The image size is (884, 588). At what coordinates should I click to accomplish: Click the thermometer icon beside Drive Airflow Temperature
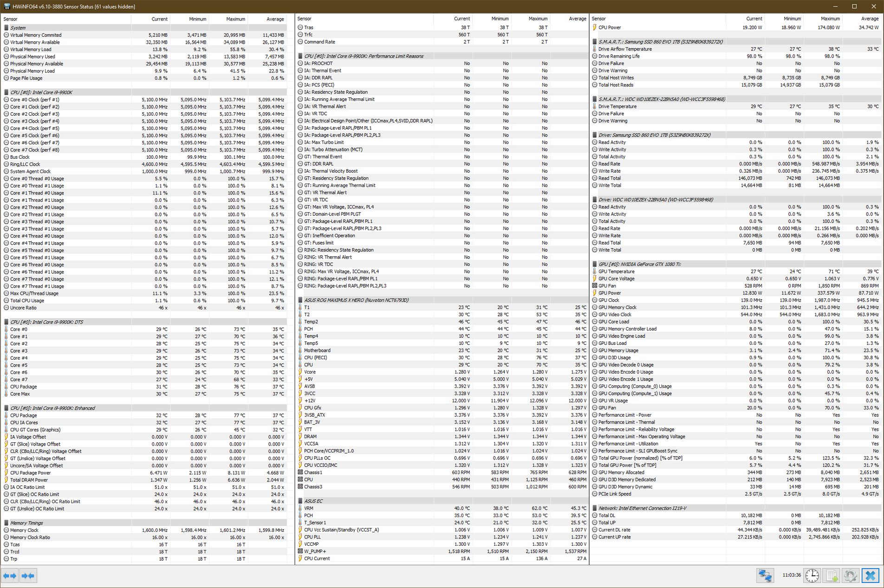[594, 49]
